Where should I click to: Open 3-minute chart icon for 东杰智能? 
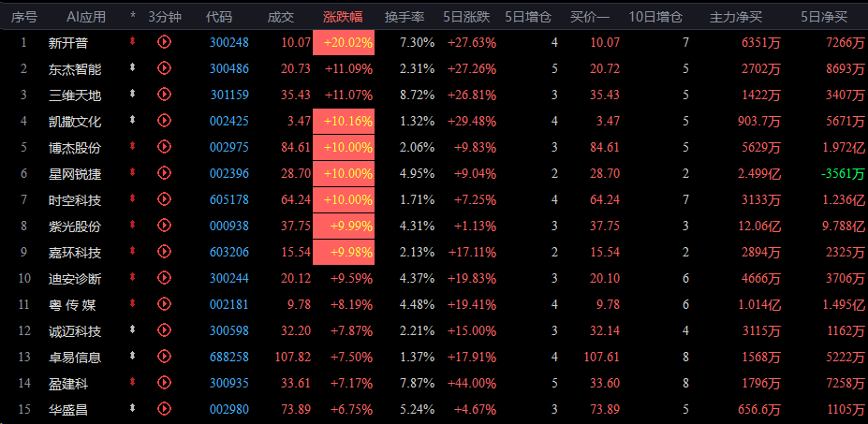click(164, 68)
